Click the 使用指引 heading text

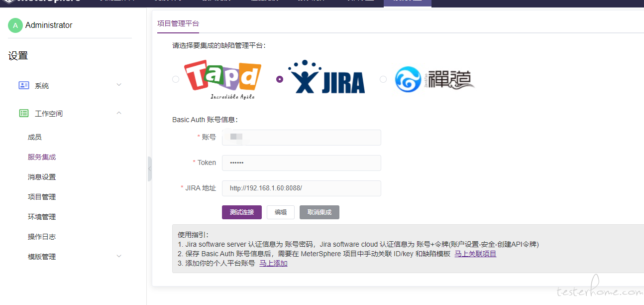[x=193, y=235]
